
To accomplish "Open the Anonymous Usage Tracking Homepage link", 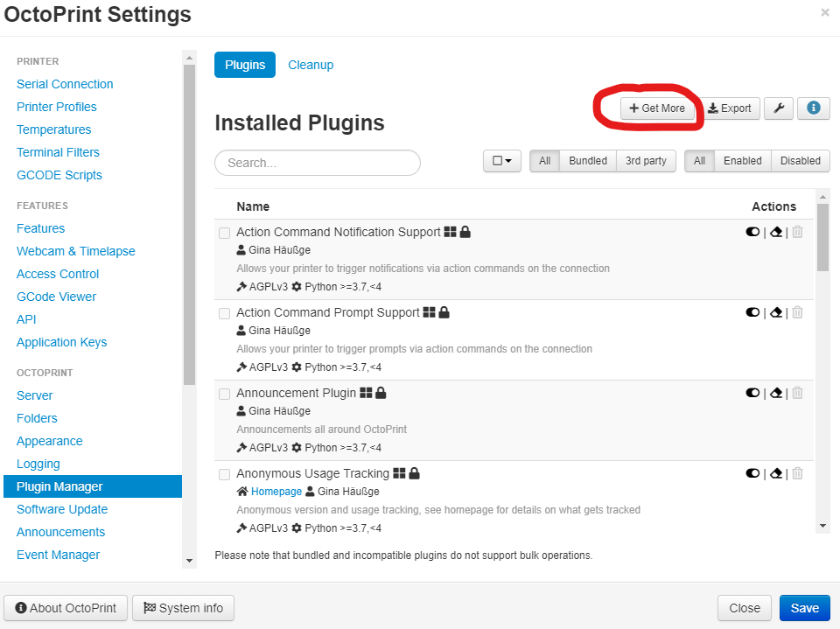I will pyautogui.click(x=276, y=492).
